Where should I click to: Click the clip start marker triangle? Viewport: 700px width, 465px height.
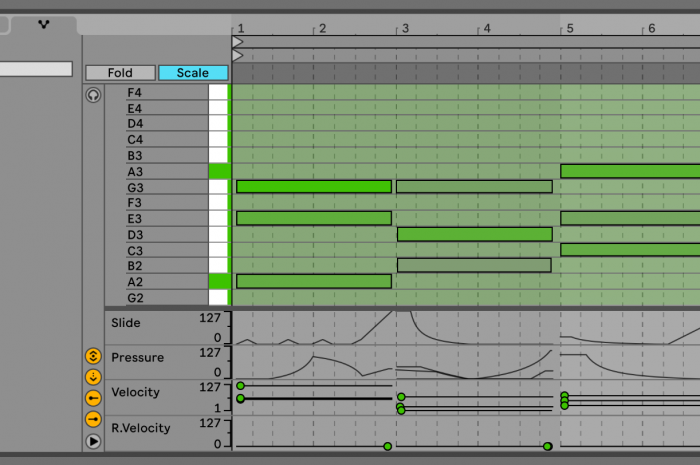click(x=238, y=55)
